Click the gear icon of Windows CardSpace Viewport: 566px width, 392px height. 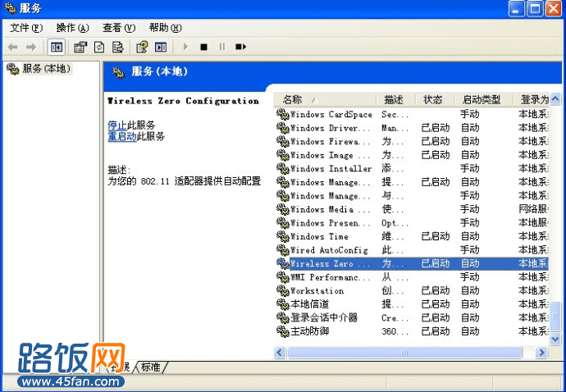283,115
